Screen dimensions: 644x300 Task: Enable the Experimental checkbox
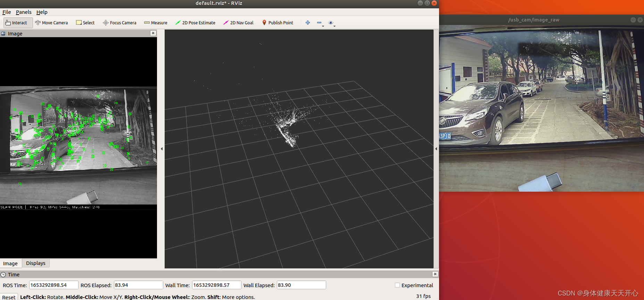[x=397, y=285]
